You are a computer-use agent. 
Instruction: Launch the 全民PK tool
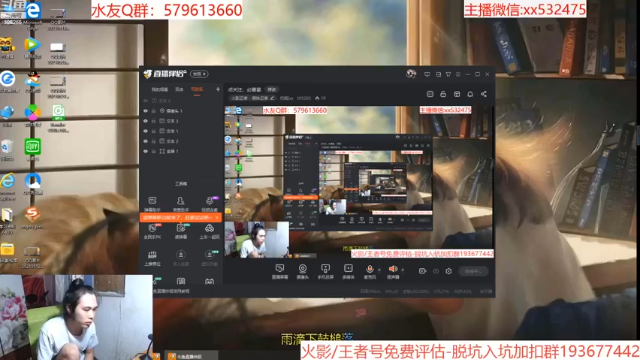pos(152,231)
